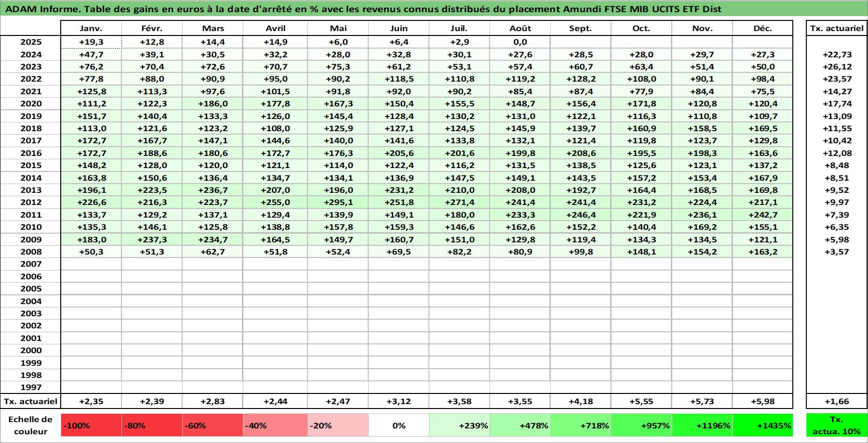868x443 pixels.
Task: Select the +237,3 cell in February 2009
Action: click(152, 239)
